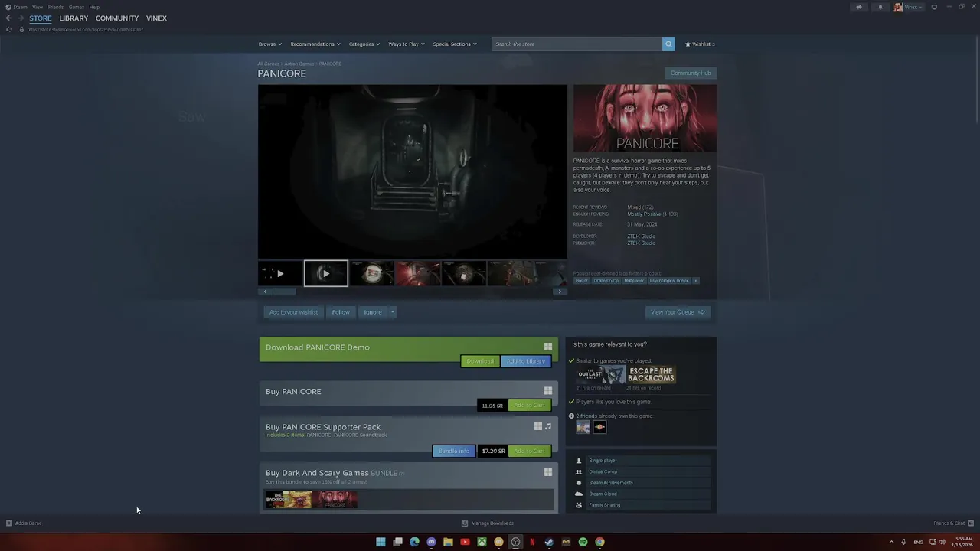
Task: Click View Your Queue
Action: click(678, 311)
